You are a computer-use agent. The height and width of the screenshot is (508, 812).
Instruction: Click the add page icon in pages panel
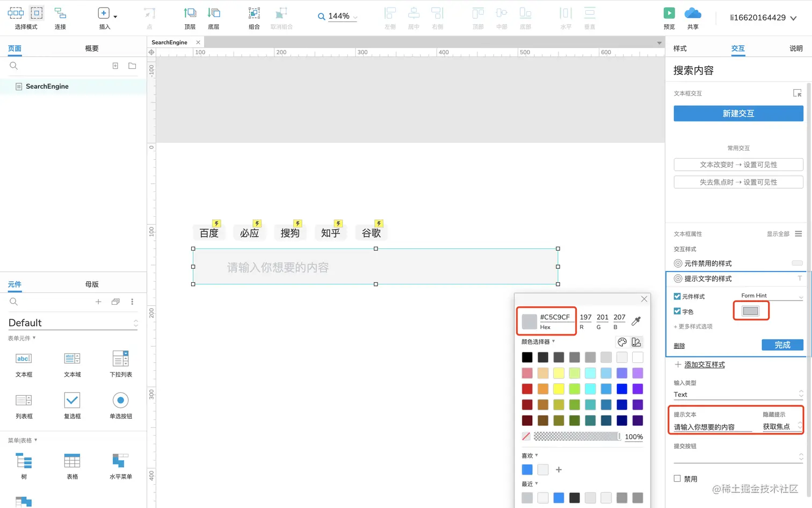[115, 66]
